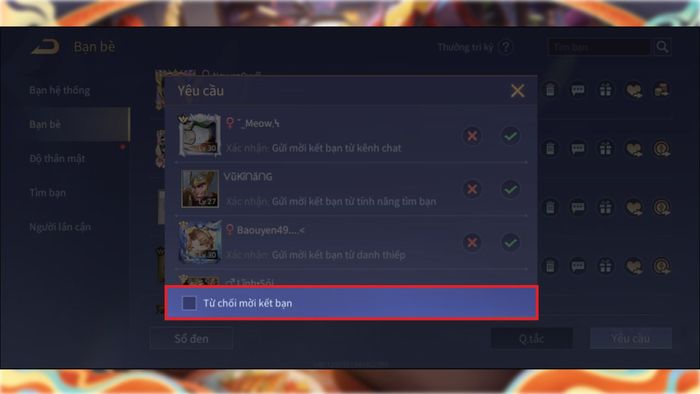Open the Sổ đen blacklist button
700x394 pixels.
point(191,339)
